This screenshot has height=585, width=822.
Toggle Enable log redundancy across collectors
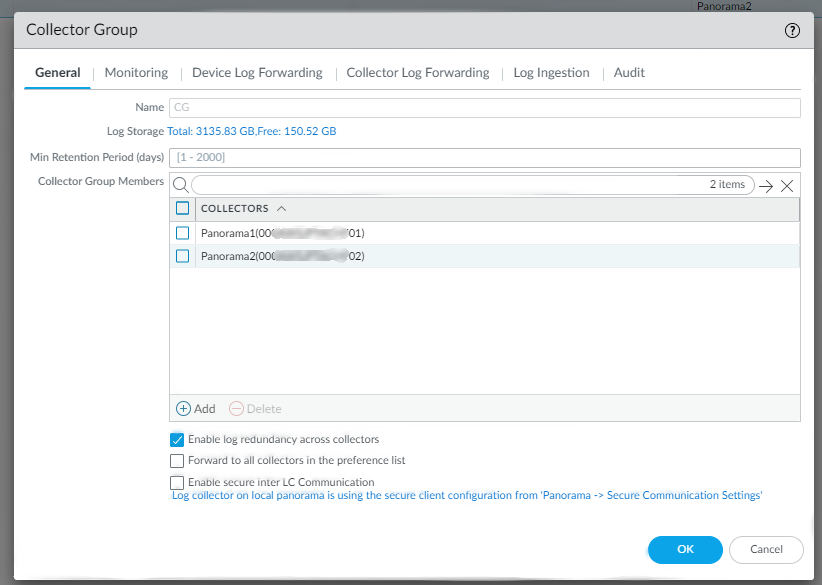(x=178, y=439)
